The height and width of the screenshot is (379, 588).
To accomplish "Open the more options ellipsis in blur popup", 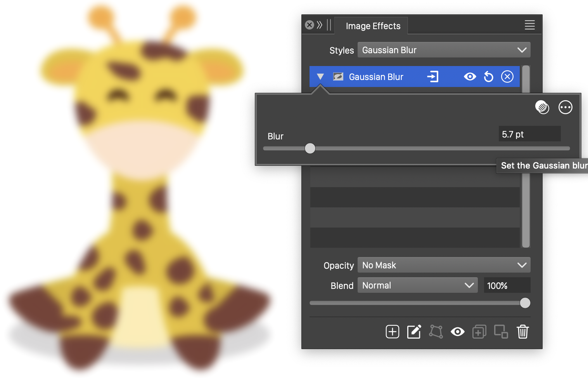I will (565, 107).
